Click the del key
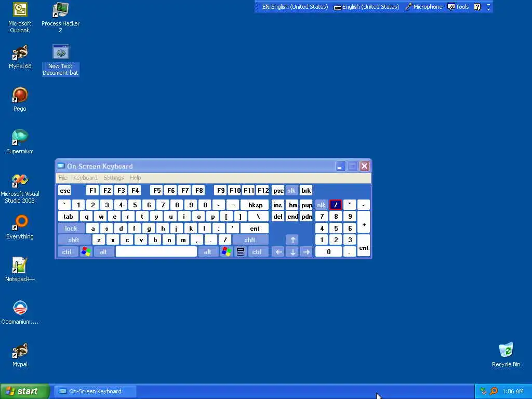 coord(278,217)
